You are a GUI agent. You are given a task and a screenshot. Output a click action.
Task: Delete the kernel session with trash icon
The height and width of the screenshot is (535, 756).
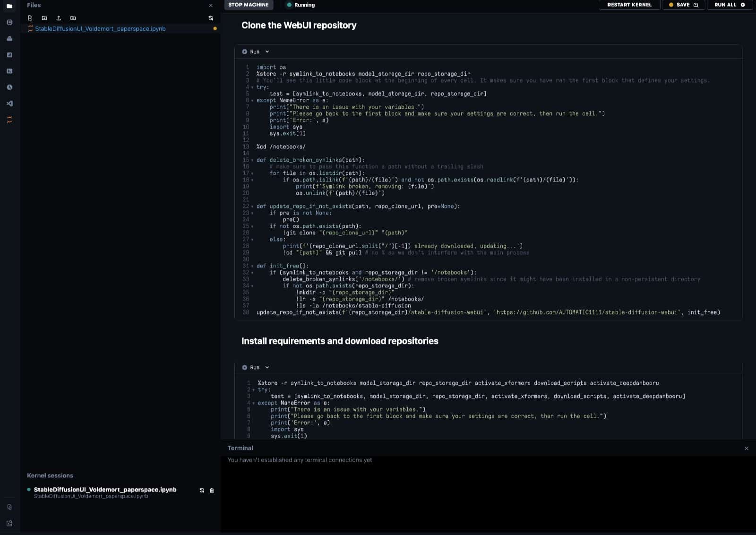coord(212,490)
